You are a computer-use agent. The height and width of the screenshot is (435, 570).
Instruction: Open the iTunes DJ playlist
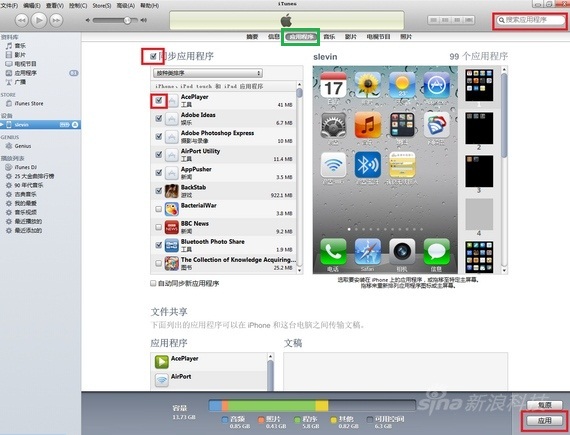tap(25, 168)
